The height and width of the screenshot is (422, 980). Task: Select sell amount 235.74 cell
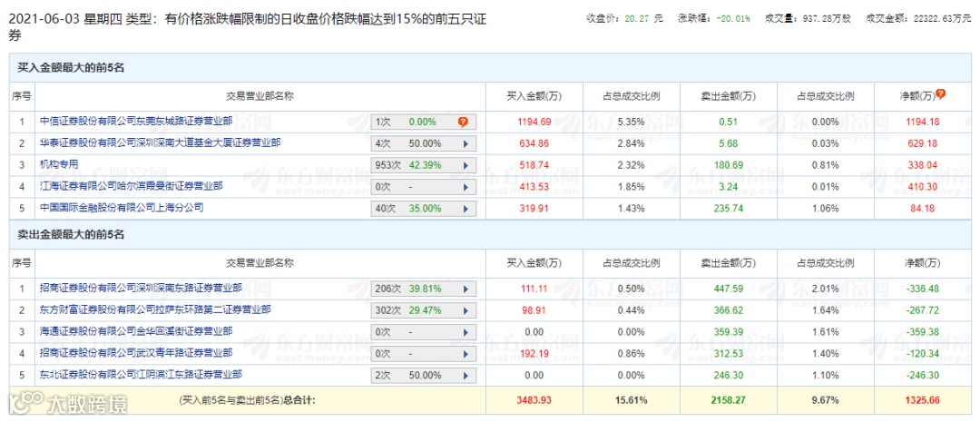tap(729, 208)
